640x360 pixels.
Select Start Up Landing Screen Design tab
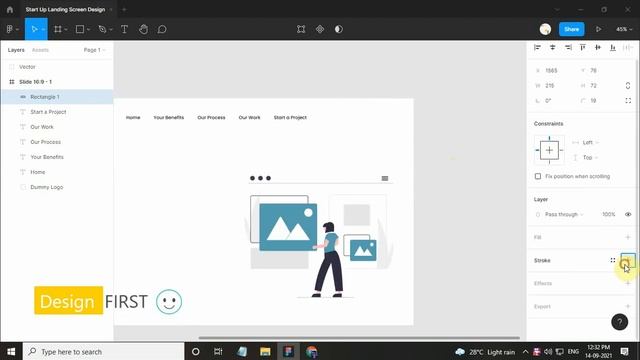(65, 9)
